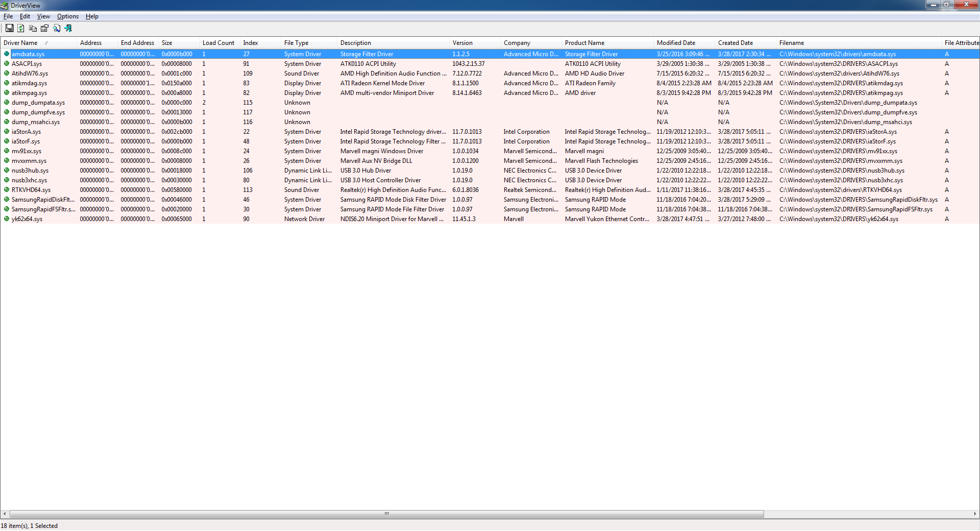Click the green dot icon beside dump_msahci.sys
The width and height of the screenshot is (980, 531).
coord(7,122)
